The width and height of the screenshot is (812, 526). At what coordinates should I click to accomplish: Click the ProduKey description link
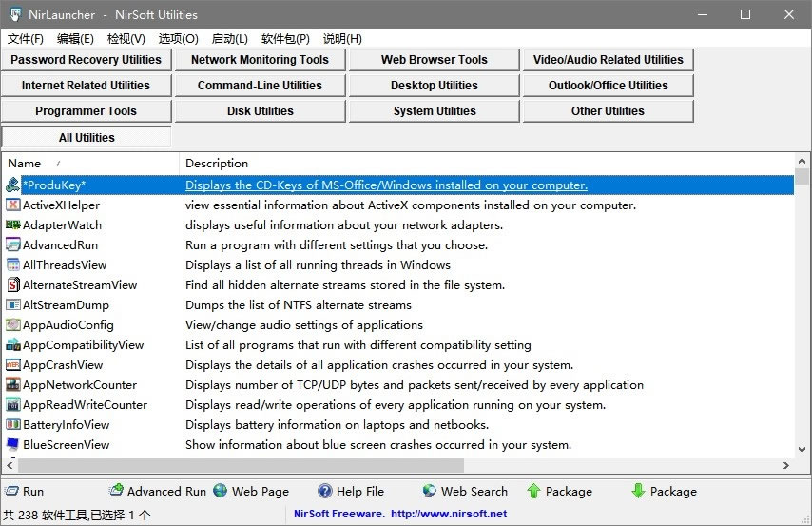coord(386,185)
